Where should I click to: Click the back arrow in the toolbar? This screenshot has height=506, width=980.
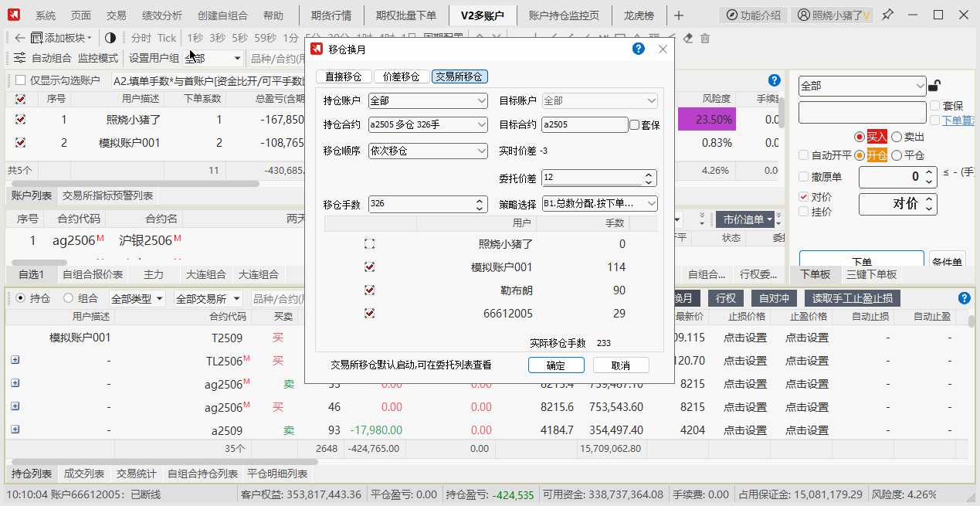[x=19, y=37]
